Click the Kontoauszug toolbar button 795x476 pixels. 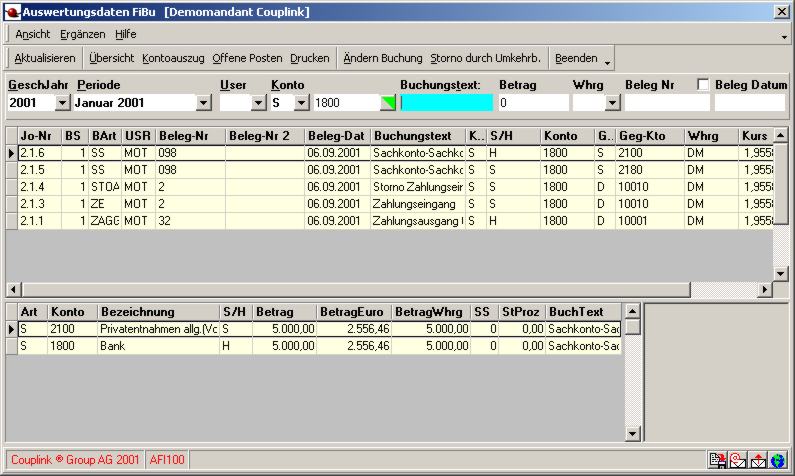point(174,58)
